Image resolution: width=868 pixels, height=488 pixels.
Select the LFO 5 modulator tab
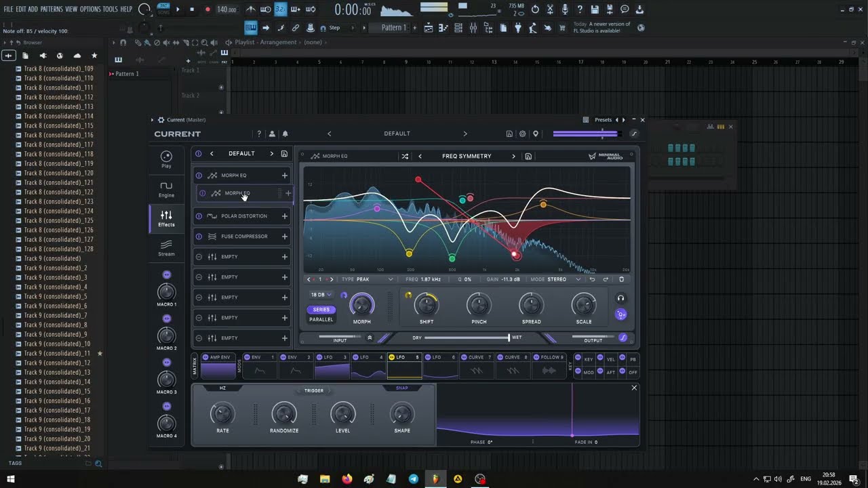point(405,366)
